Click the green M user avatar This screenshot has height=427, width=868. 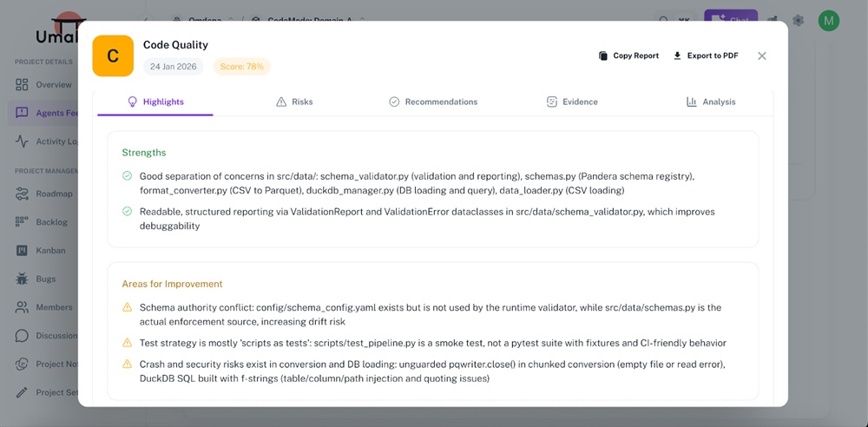(828, 21)
